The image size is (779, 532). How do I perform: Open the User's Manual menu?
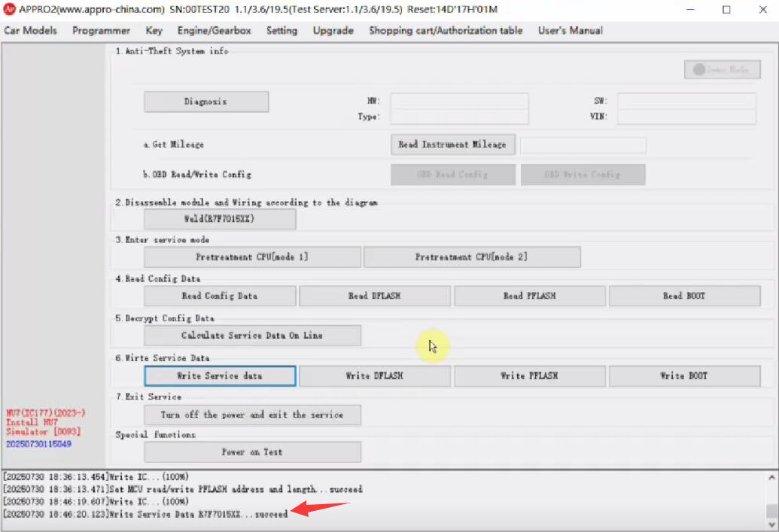[x=571, y=30]
